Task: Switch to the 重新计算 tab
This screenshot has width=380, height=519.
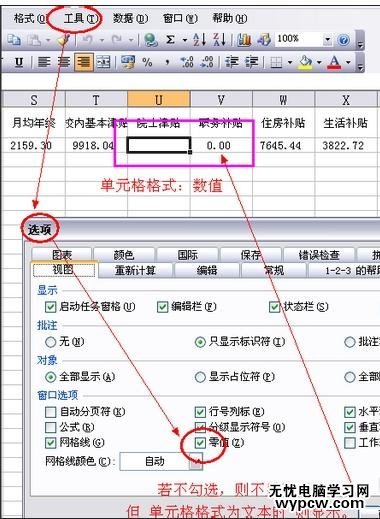Action: (x=135, y=270)
